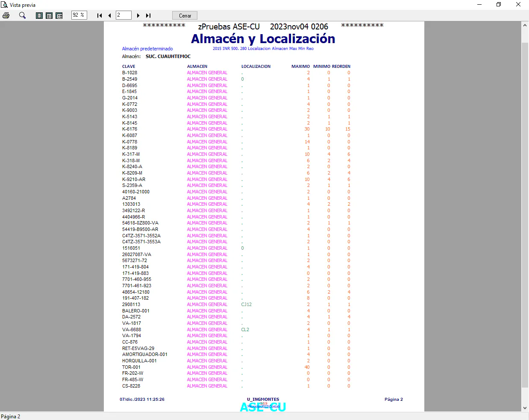Click the clave 'B-1028'
Viewport: 529px width, 420px height.
pyautogui.click(x=130, y=73)
